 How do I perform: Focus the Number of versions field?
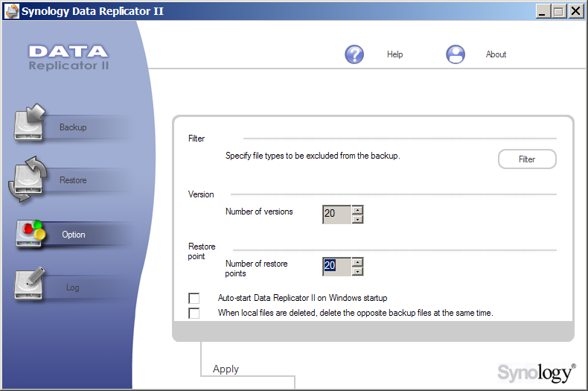pos(336,214)
